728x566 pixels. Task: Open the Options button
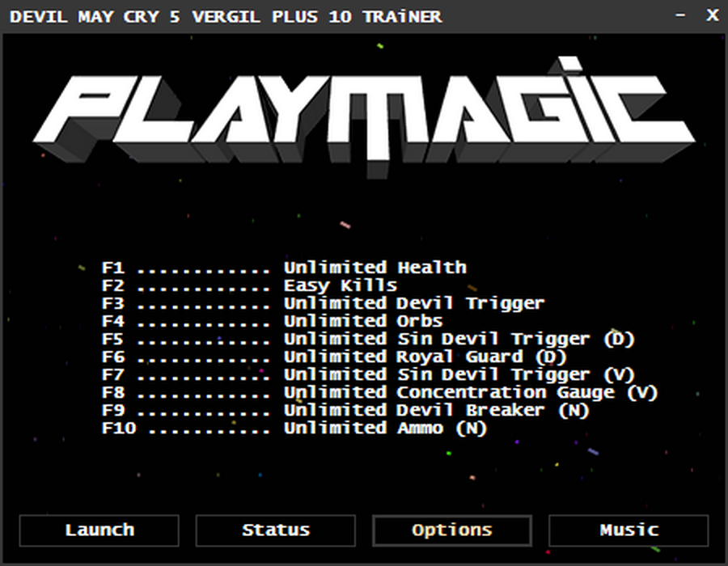(451, 530)
